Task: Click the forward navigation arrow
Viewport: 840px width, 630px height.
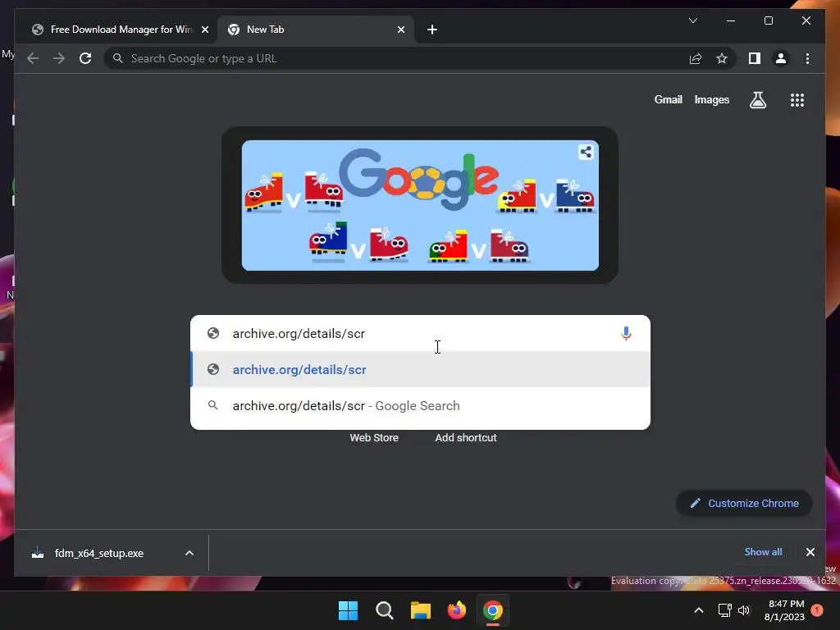Action: pos(59,58)
